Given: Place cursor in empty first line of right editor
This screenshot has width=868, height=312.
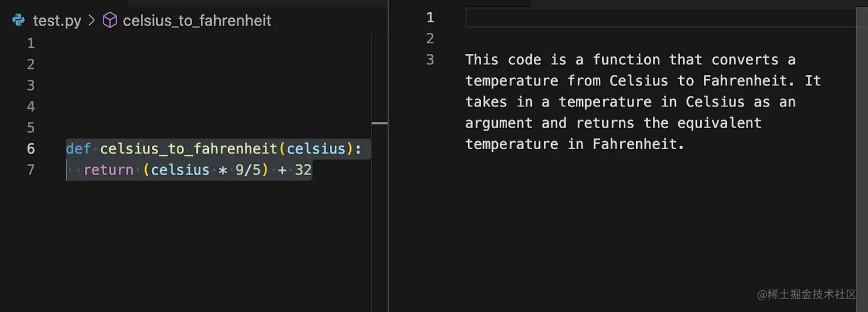Looking at the screenshot, I should [x=666, y=17].
